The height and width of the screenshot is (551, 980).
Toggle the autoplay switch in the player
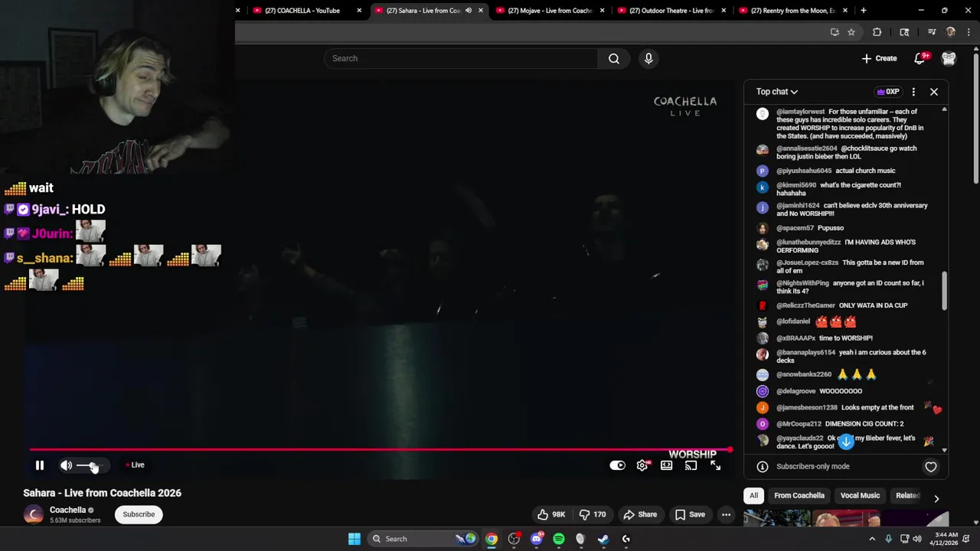(x=617, y=465)
